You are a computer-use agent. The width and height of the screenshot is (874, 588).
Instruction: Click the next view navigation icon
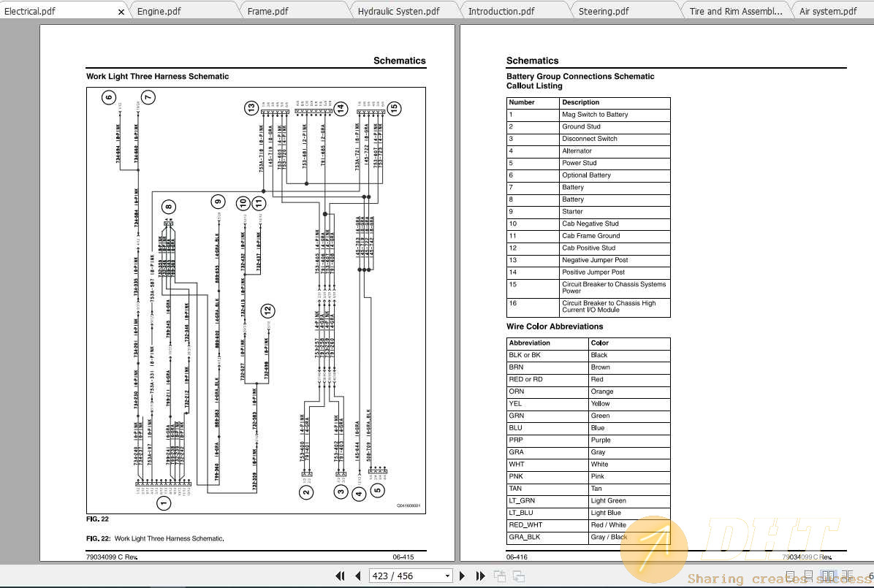click(x=518, y=576)
